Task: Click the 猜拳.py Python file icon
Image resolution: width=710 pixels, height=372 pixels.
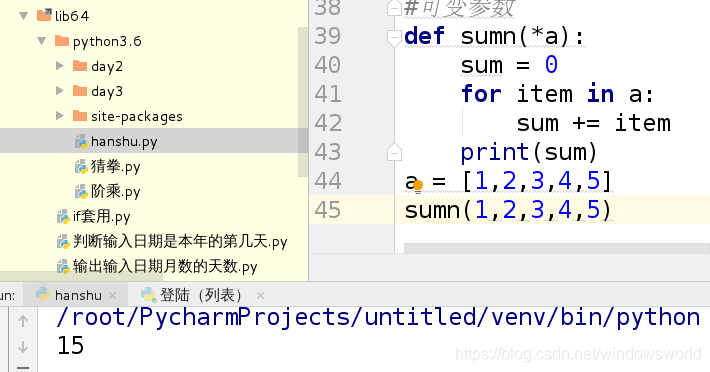Action: click(81, 167)
